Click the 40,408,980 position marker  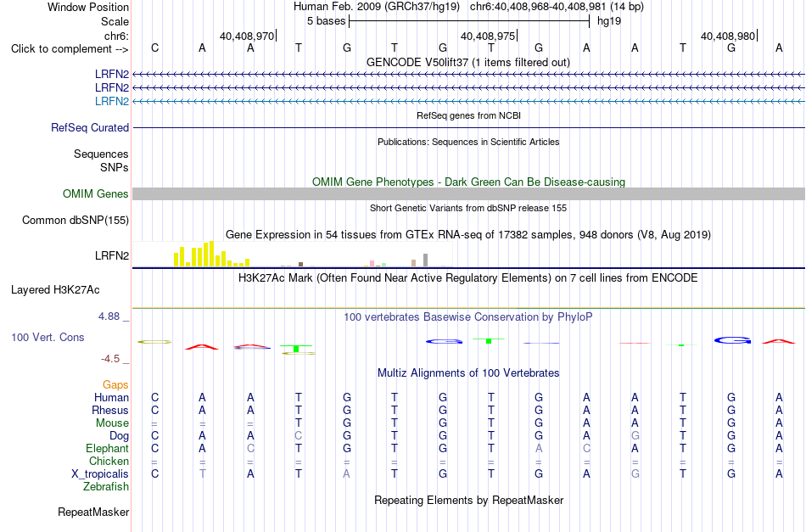[729, 36]
